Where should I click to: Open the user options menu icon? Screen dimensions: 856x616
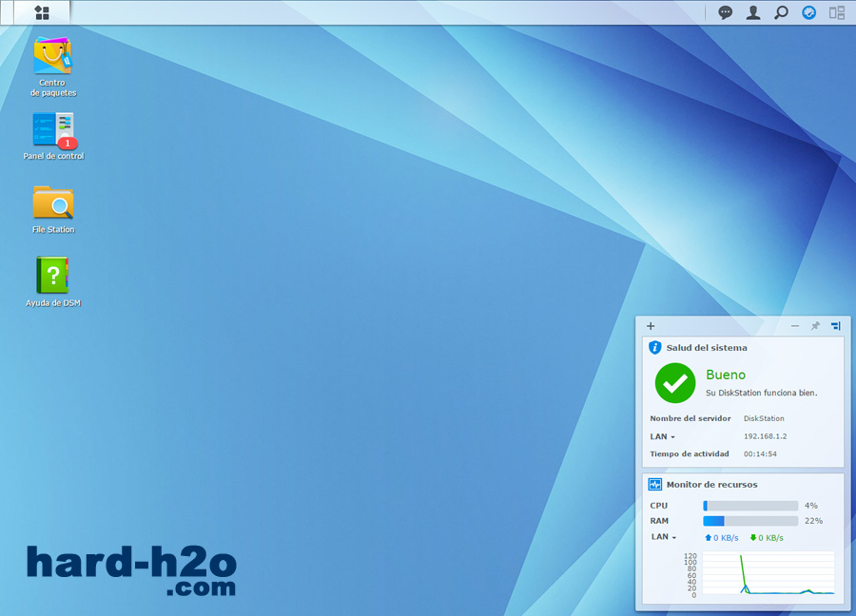pos(753,12)
